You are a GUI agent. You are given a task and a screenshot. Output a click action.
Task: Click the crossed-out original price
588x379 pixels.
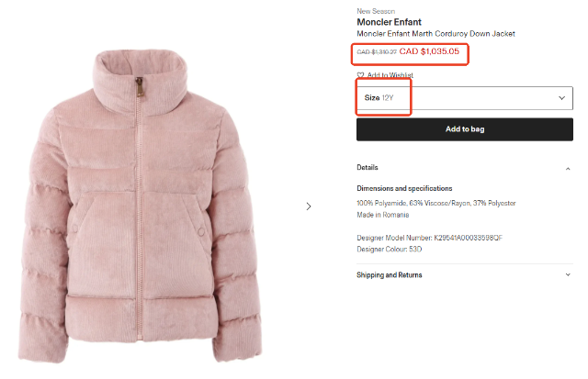[x=377, y=52]
